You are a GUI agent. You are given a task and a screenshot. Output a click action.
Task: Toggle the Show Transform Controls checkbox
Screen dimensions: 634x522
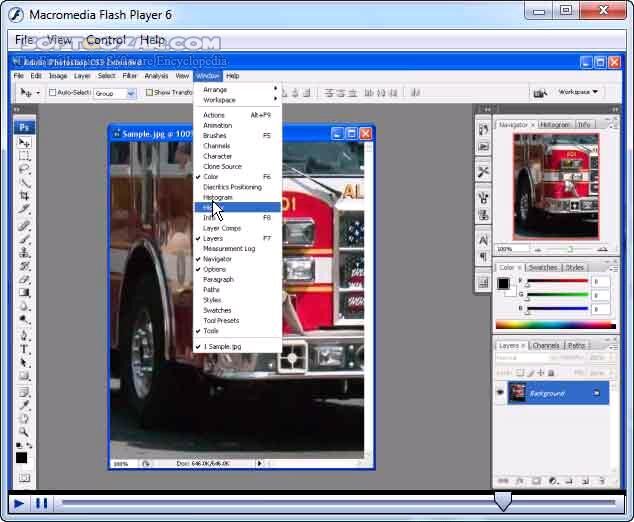149,93
